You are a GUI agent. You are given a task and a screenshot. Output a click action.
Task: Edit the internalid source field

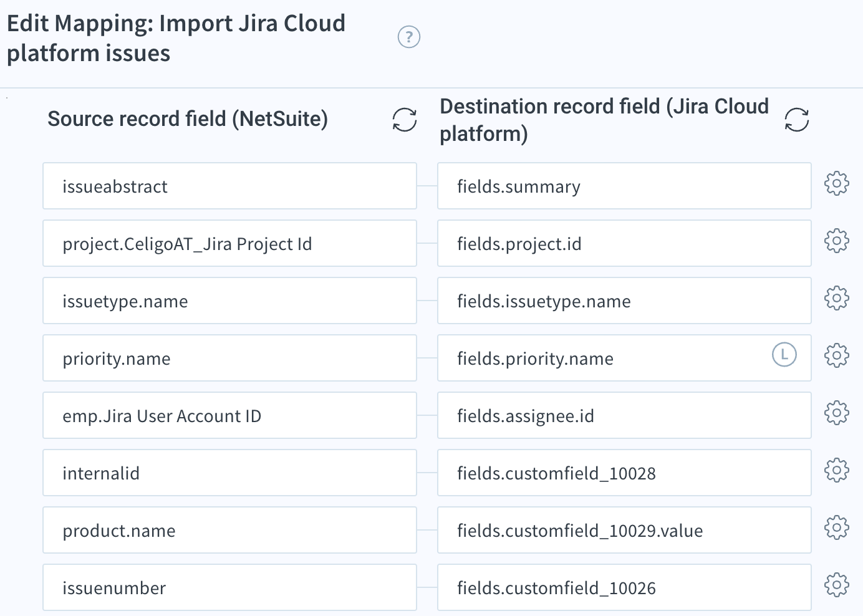pos(229,473)
